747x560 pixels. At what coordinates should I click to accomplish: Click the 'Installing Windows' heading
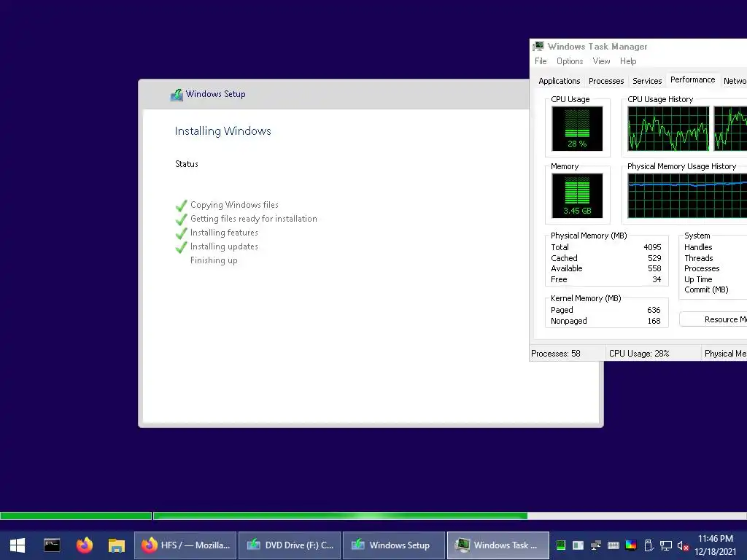coord(222,131)
